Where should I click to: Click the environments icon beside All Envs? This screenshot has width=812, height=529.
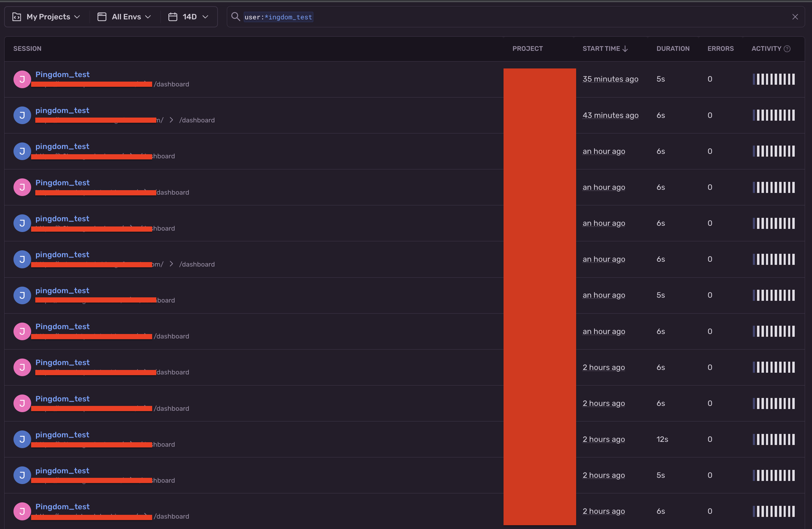(101, 16)
